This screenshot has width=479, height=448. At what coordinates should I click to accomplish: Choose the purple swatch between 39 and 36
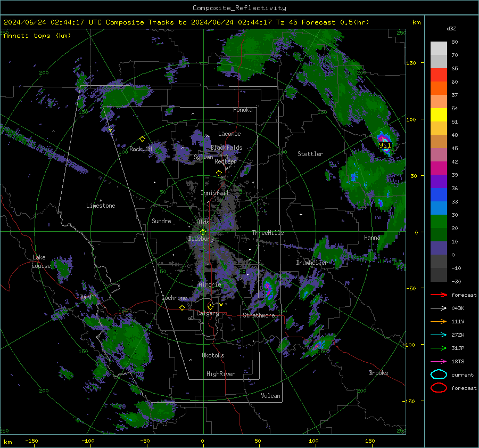(439, 181)
